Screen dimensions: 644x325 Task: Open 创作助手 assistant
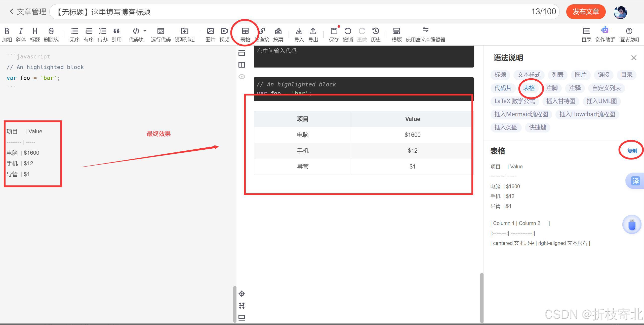pos(605,35)
